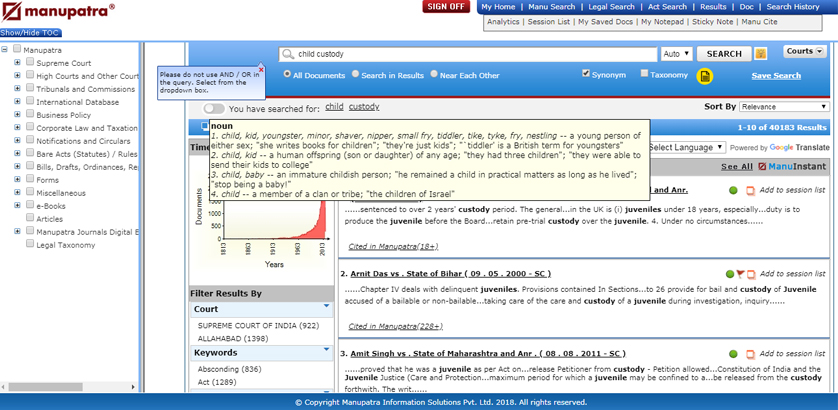
Task: Collapse the Keywords filter section arrow
Action: (327, 350)
